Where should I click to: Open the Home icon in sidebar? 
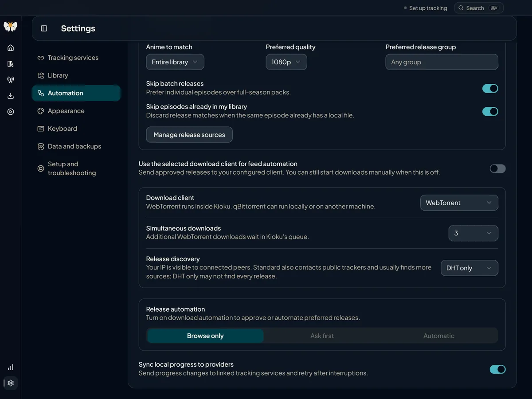coord(11,48)
